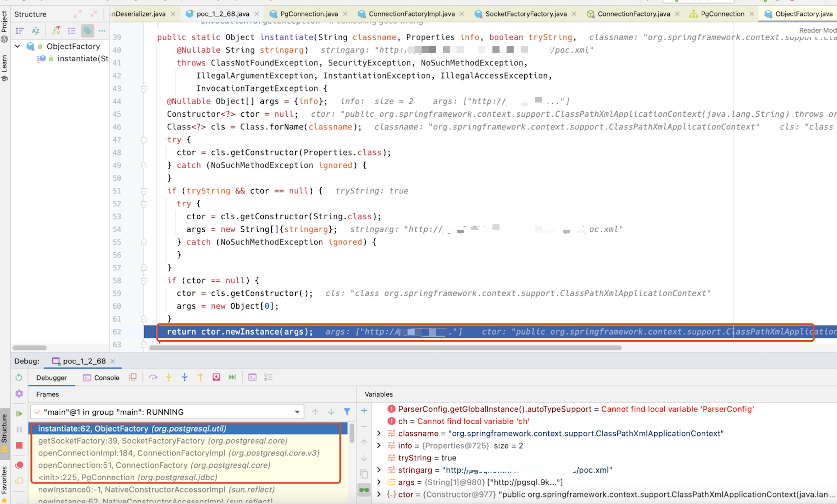Click the horizontal editor scrollbar
This screenshot has height=504, width=837.
coord(385,348)
